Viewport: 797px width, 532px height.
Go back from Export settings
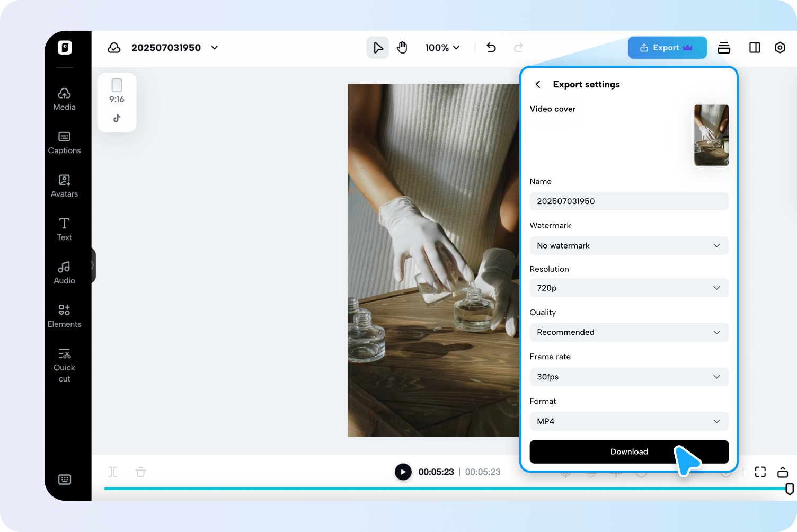tap(538, 84)
